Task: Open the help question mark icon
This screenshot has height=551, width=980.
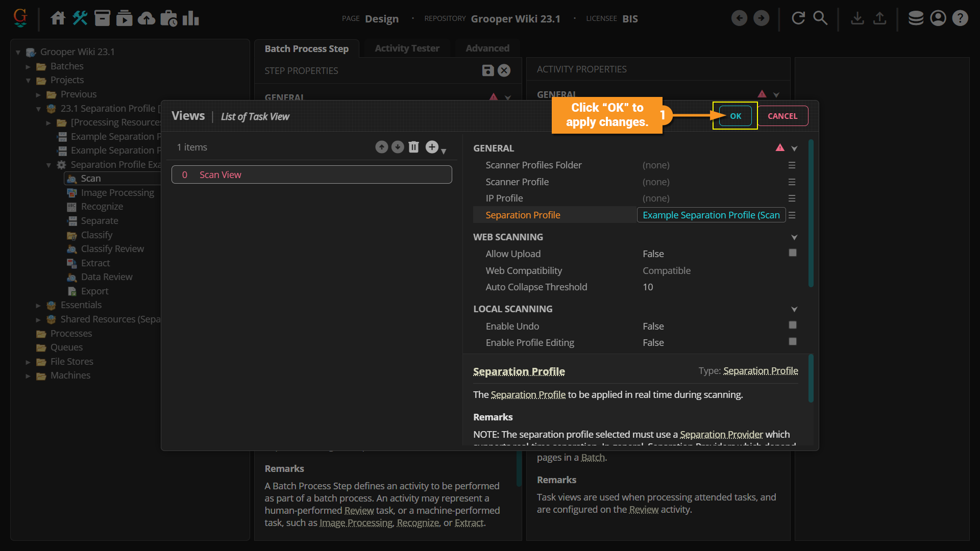Action: [x=960, y=18]
